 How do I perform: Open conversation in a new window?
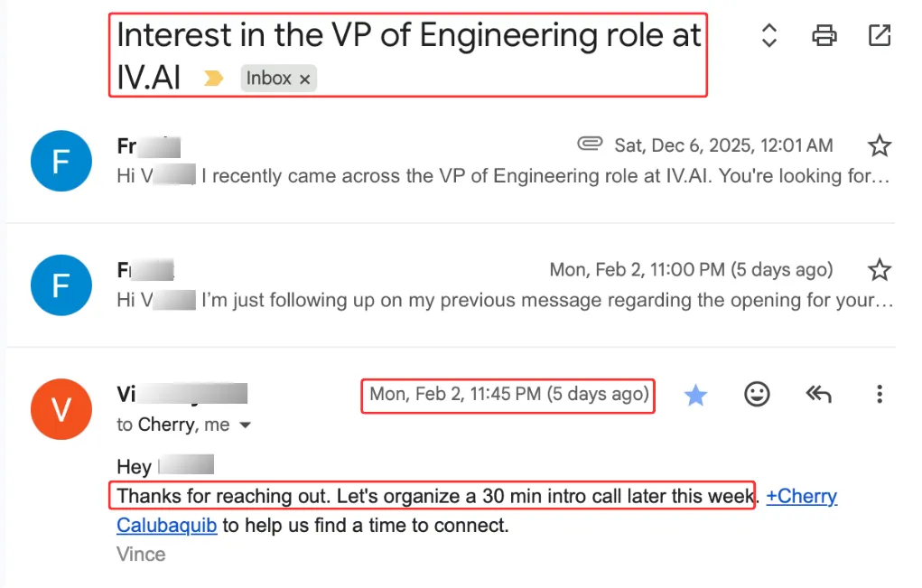(879, 36)
